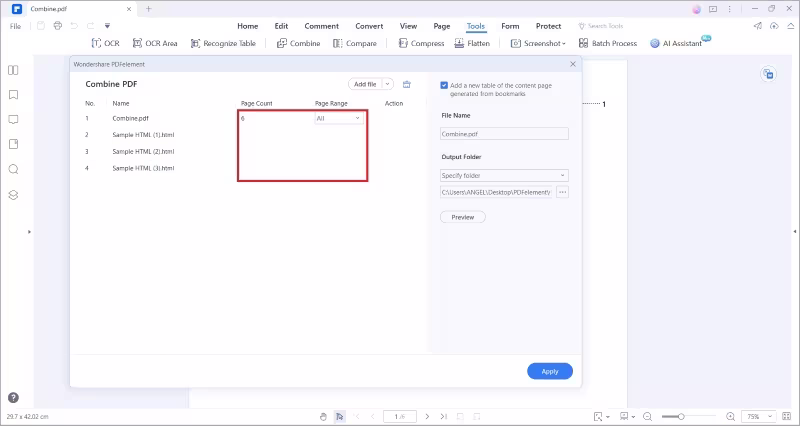Viewport: 800px width, 426px height.
Task: Click Recognize Table in the toolbar
Action: tap(223, 43)
